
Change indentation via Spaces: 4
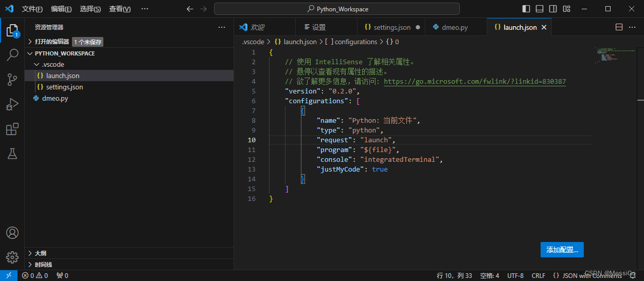(489, 275)
